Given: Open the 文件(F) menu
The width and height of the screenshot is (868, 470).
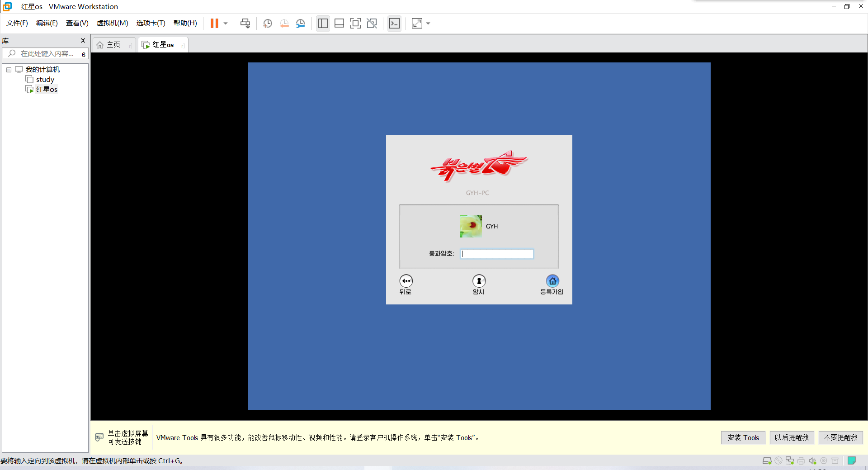Looking at the screenshot, I should (x=17, y=23).
